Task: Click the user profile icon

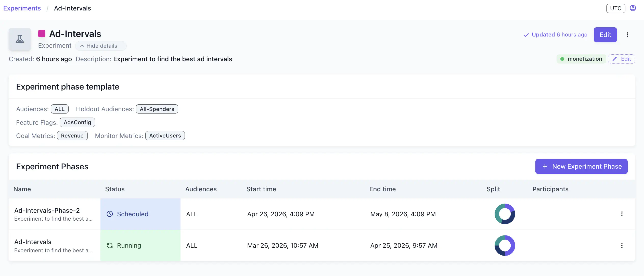Action: click(633, 8)
